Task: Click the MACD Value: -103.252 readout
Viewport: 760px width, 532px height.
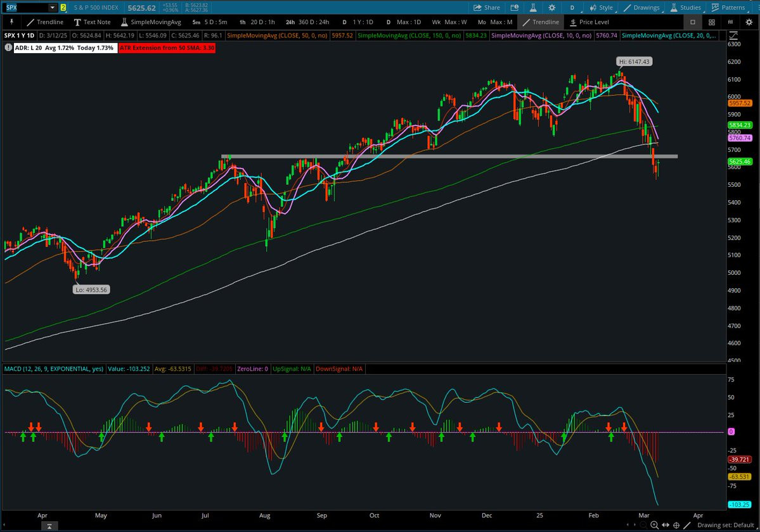Action: (129, 369)
